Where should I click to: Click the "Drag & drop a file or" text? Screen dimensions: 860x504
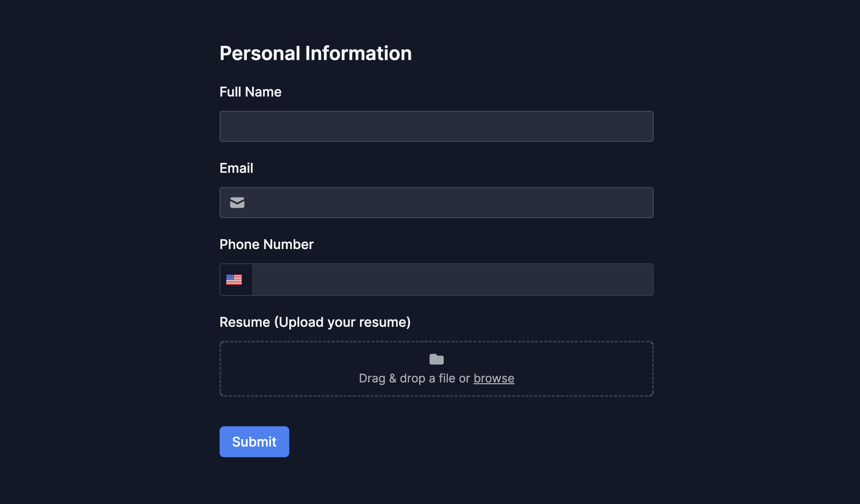pos(414,378)
